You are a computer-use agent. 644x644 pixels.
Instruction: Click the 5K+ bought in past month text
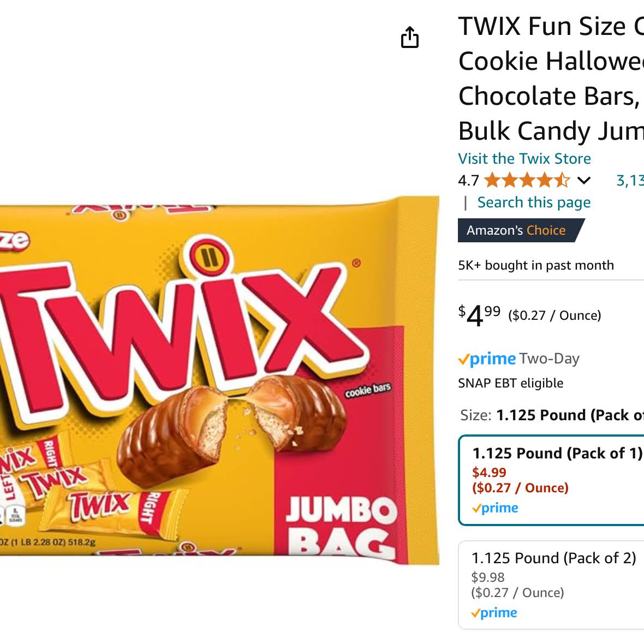(536, 265)
